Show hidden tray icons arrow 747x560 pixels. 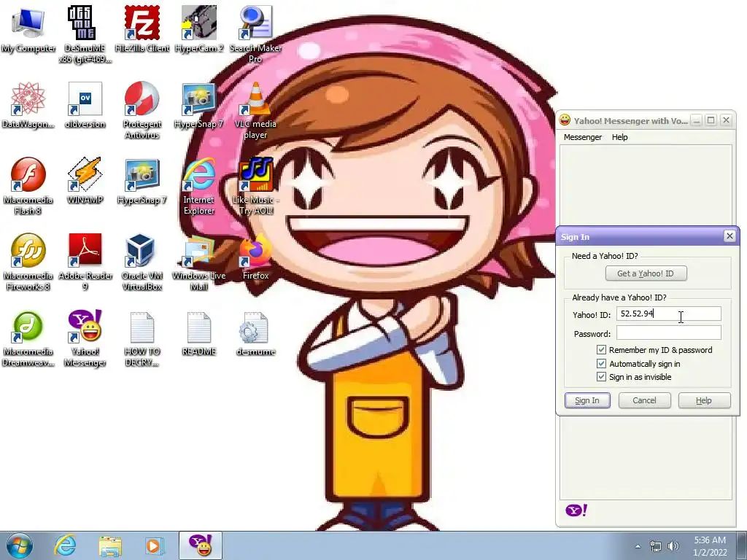pyautogui.click(x=638, y=546)
